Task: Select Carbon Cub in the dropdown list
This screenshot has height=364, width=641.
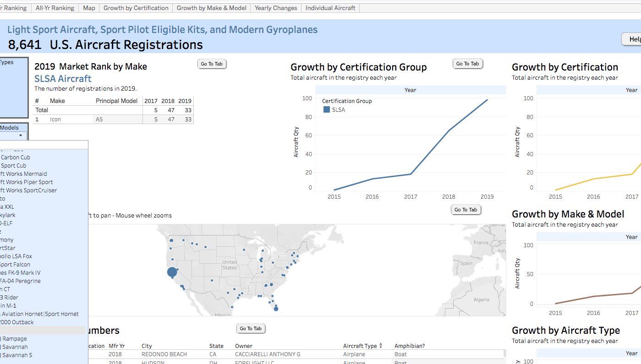Action: 16,158
